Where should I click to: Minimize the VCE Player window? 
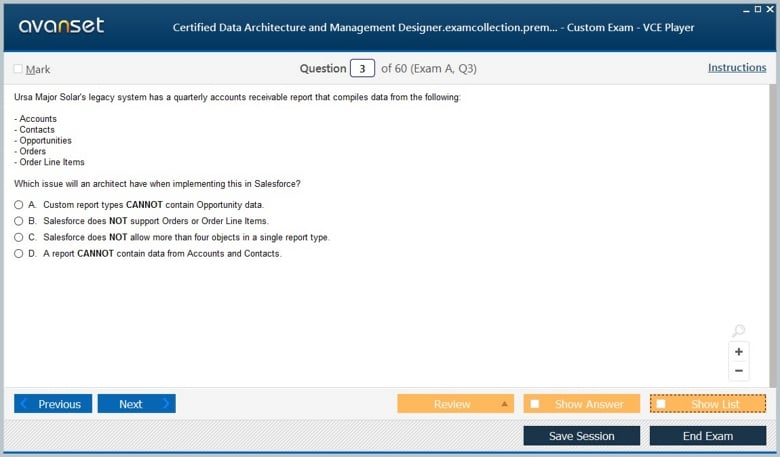pos(746,10)
